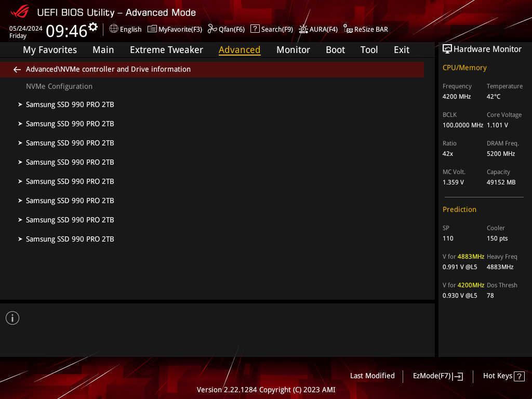This screenshot has height=399, width=532.
Task: Click the Hardware Monitor screen icon
Action: [447, 49]
